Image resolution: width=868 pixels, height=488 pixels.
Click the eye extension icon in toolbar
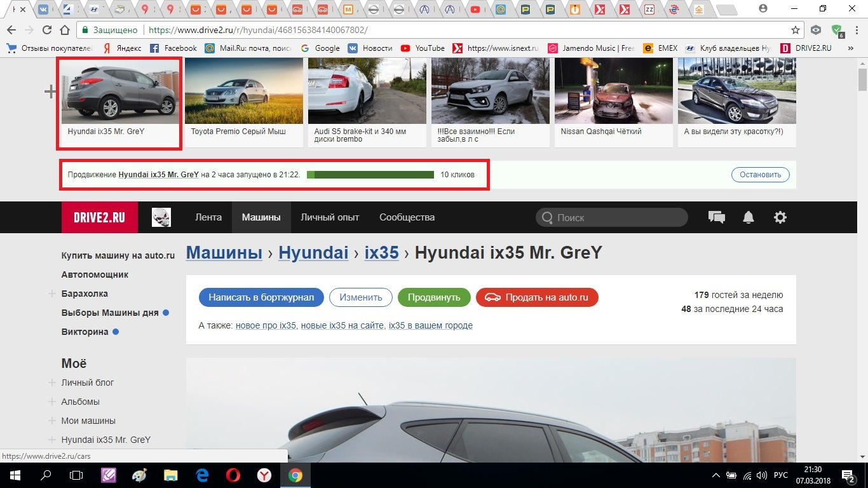click(817, 30)
